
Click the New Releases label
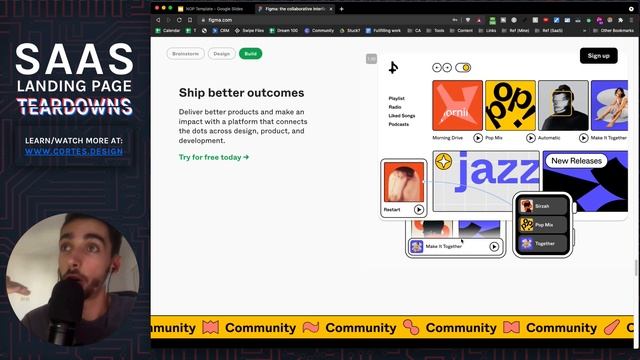pyautogui.click(x=576, y=161)
